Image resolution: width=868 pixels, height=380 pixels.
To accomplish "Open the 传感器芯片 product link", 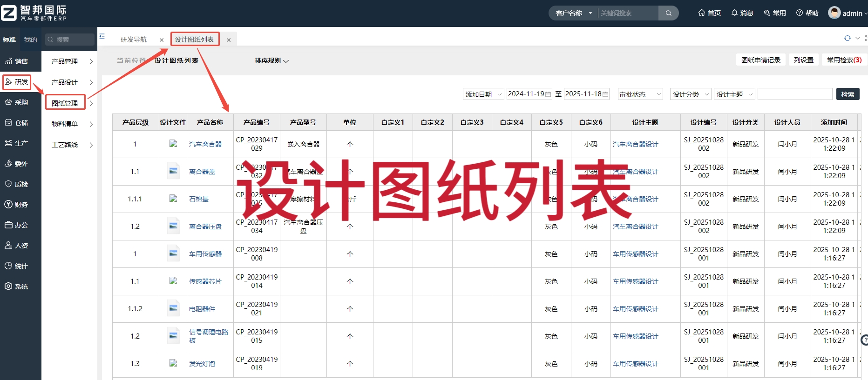I will tap(205, 281).
